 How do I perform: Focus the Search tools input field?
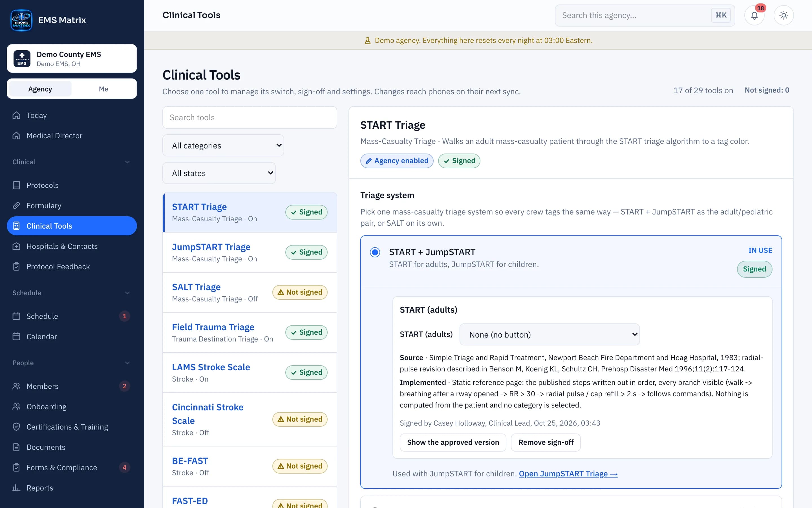pyautogui.click(x=250, y=117)
